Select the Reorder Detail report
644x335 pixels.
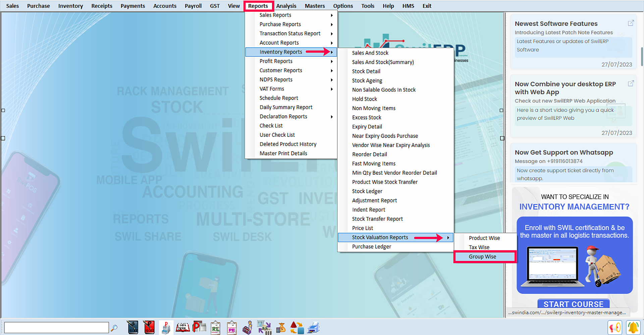click(395, 154)
